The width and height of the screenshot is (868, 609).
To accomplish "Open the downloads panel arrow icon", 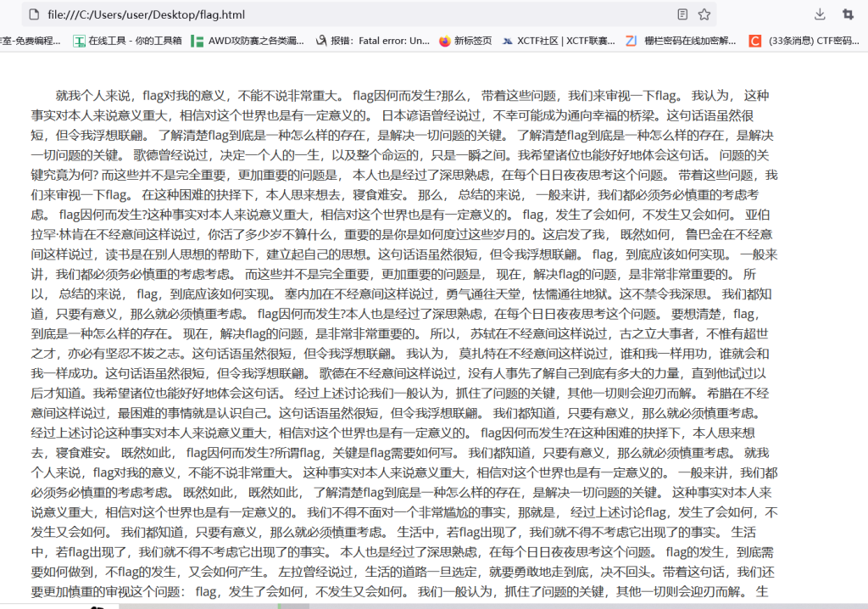I will 820,14.
